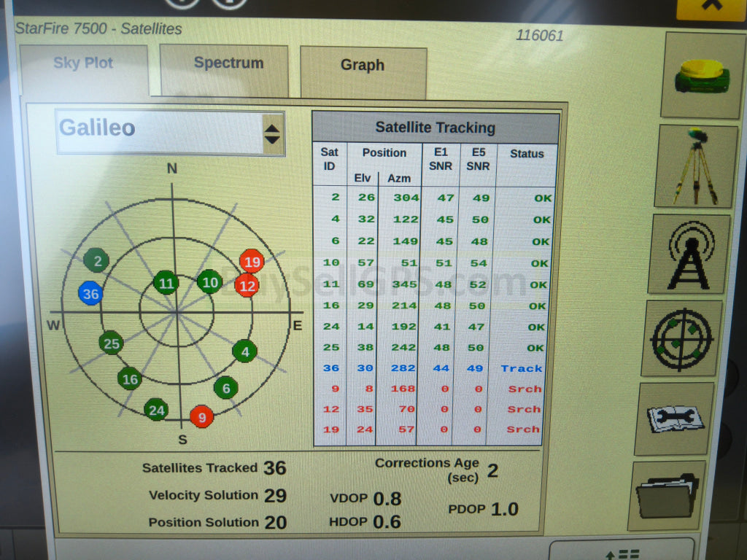Click the Srch status for satellite 9
The image size is (747, 560).
click(x=525, y=389)
